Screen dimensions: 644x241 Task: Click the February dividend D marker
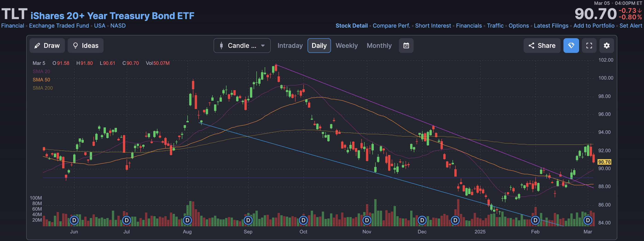coord(535,220)
